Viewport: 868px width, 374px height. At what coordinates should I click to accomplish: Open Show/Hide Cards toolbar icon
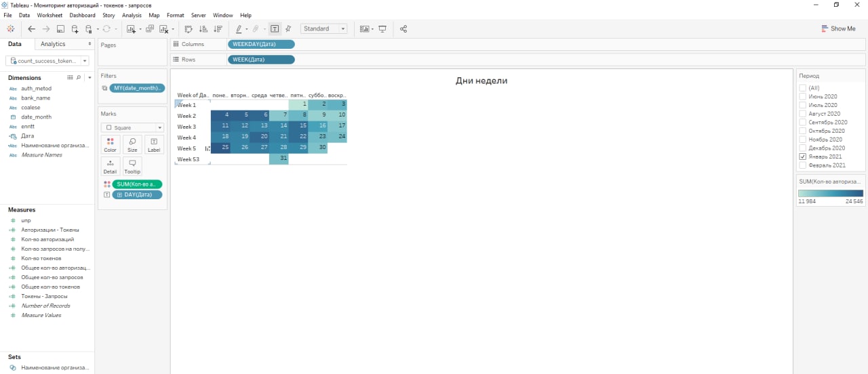click(x=364, y=29)
